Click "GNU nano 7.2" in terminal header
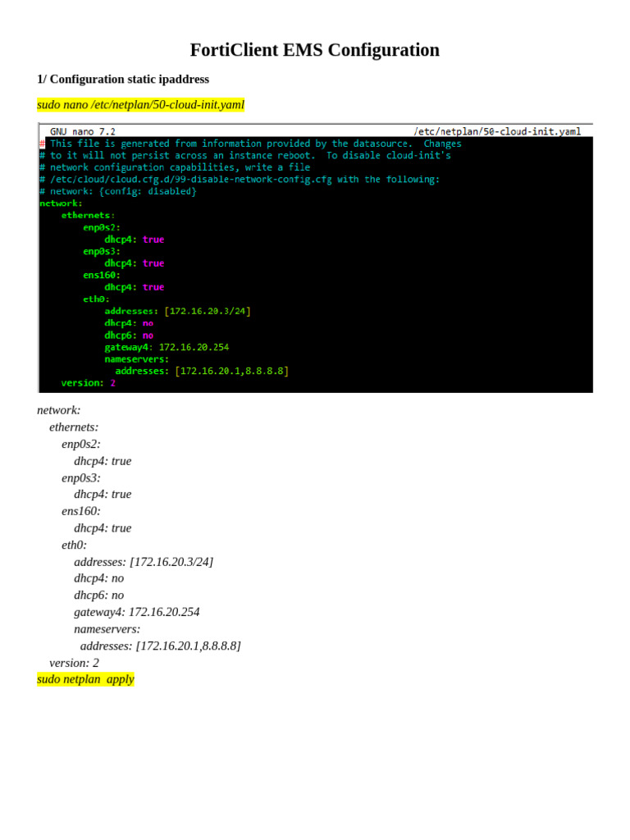 coord(83,132)
